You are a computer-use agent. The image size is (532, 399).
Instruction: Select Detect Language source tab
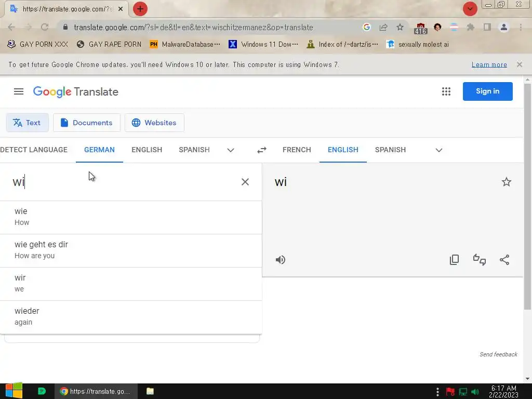[x=34, y=150]
